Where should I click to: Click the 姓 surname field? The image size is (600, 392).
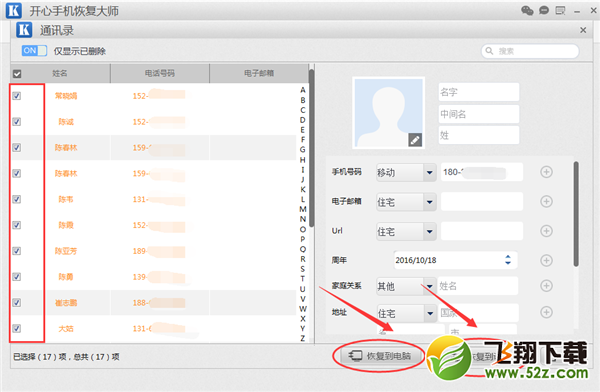[479, 135]
